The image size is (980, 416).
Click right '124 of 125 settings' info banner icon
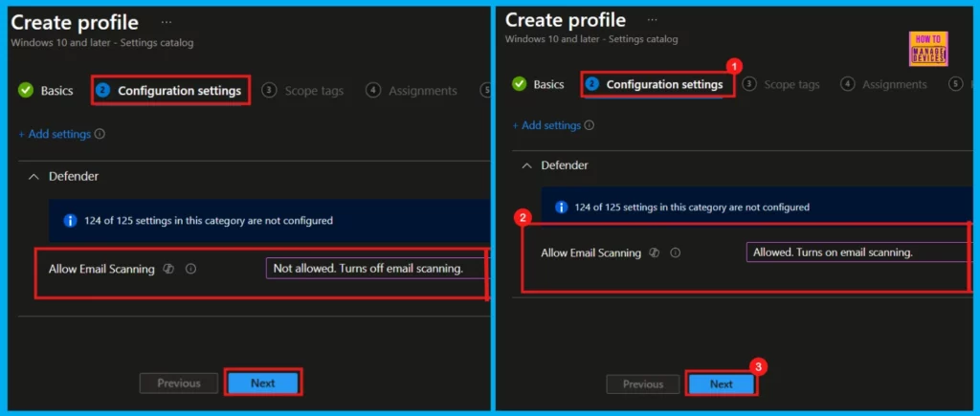coord(562,207)
